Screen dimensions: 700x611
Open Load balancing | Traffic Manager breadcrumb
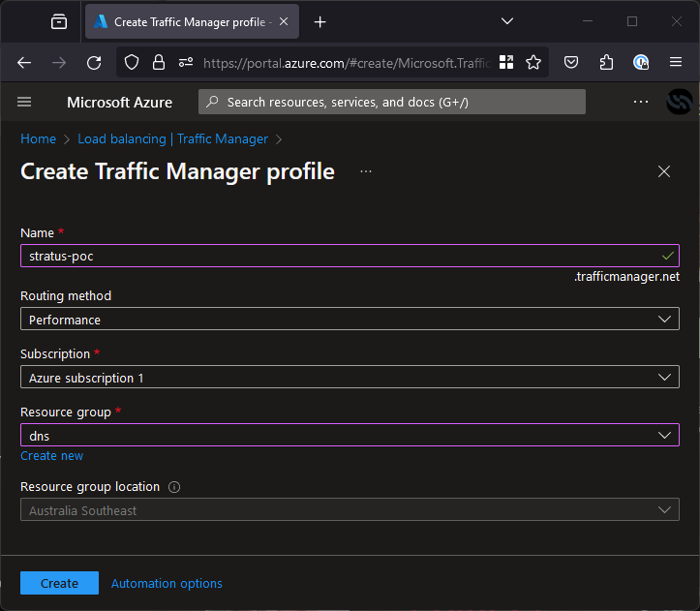[172, 138]
